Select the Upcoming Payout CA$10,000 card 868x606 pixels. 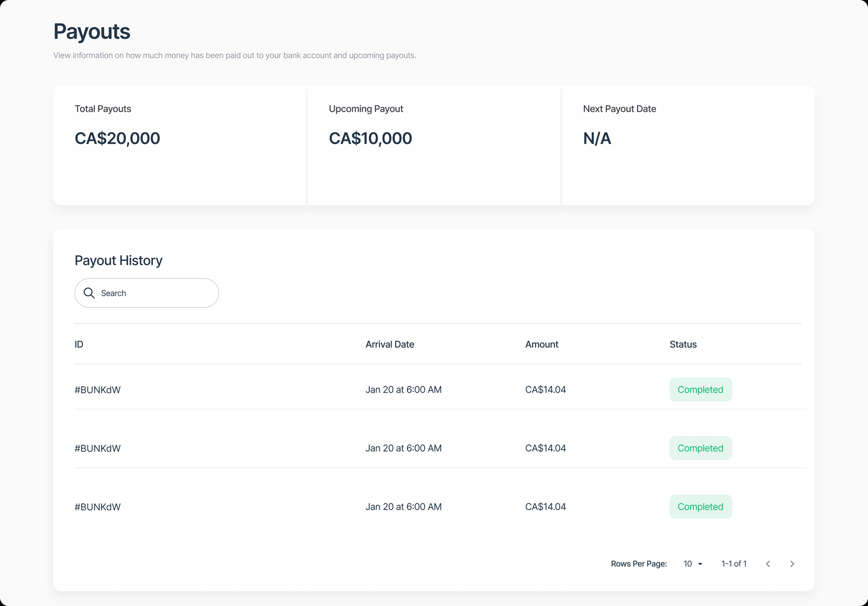pyautogui.click(x=434, y=145)
